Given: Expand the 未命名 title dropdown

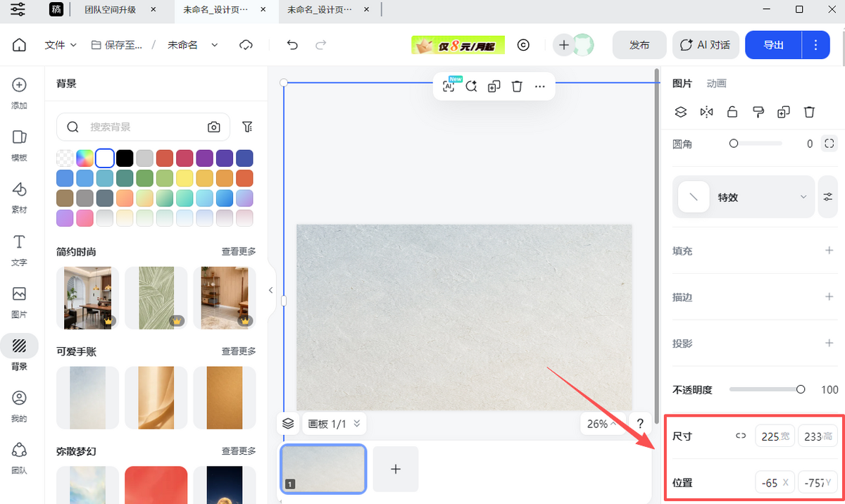Looking at the screenshot, I should click(x=215, y=45).
